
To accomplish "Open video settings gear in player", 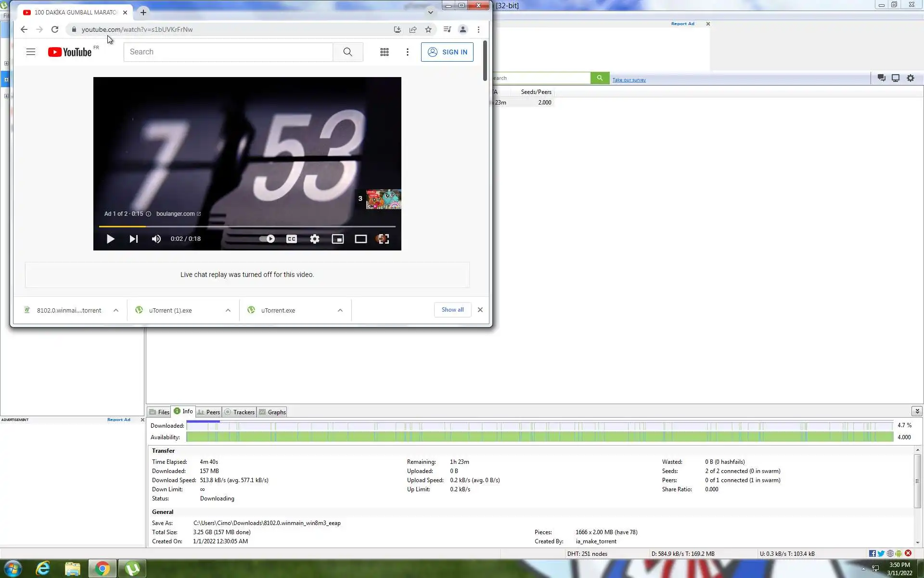I will [x=315, y=239].
